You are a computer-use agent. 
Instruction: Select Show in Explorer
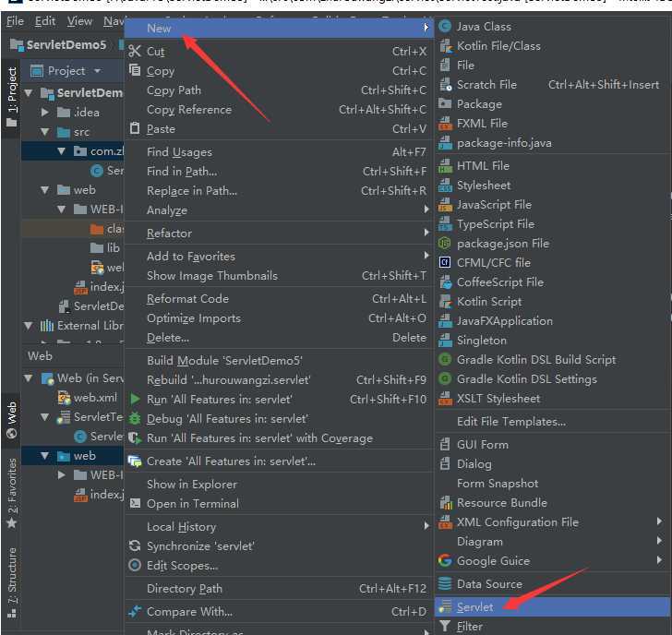pyautogui.click(x=279, y=485)
